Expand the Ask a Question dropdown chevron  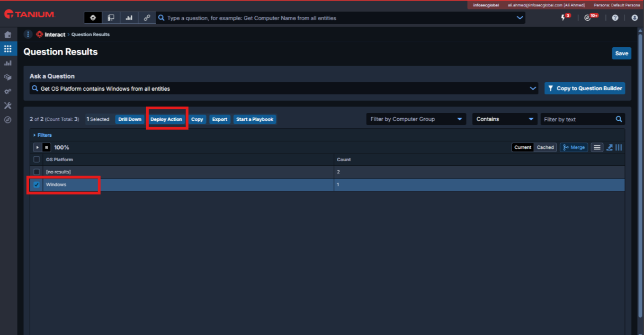tap(533, 89)
